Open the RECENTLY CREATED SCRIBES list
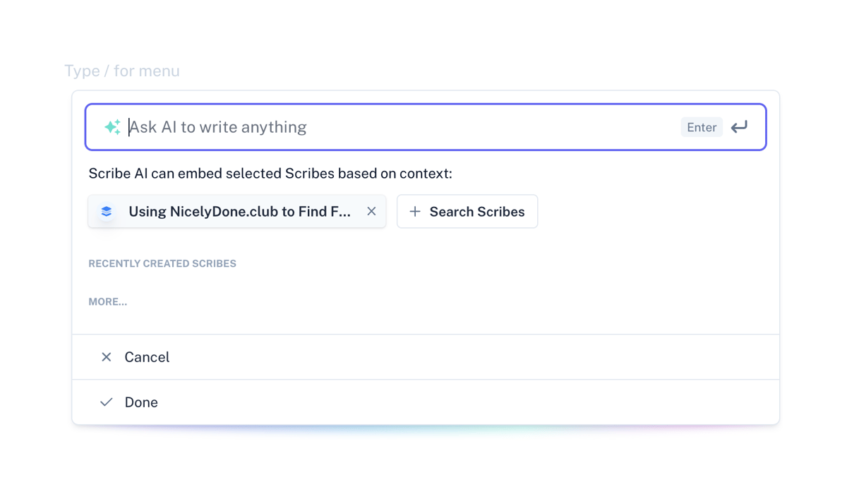 tap(162, 263)
